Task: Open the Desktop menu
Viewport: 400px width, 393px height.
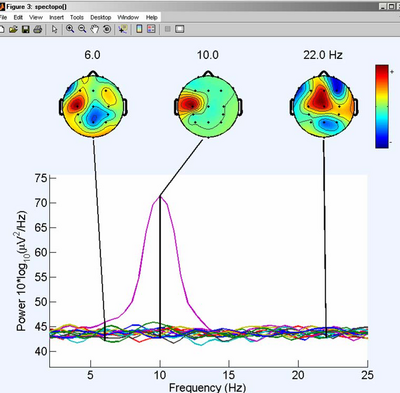Action: click(101, 17)
